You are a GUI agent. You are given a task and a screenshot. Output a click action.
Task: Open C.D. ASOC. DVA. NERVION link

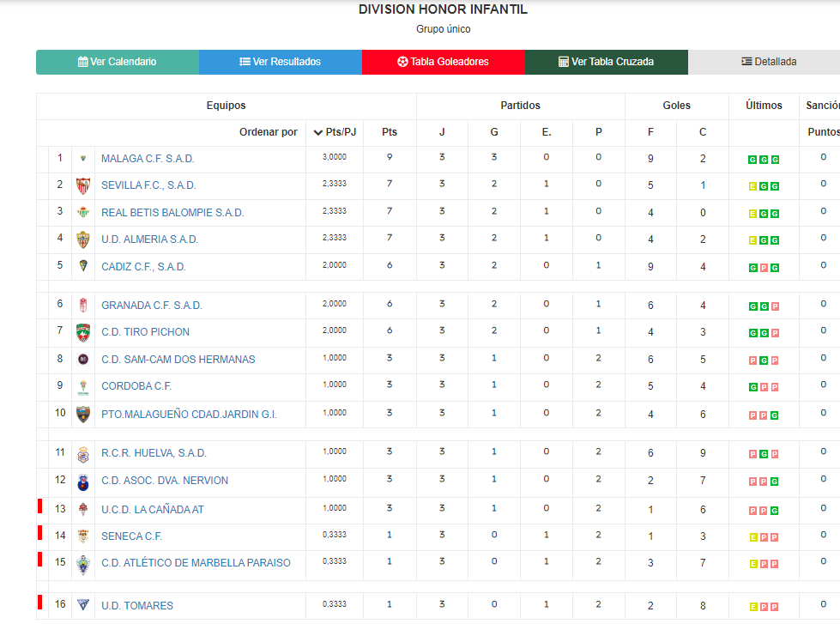(x=165, y=481)
